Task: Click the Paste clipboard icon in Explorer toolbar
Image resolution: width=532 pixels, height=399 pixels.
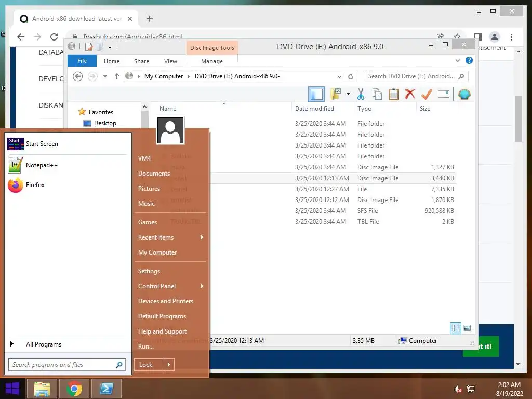Action: point(394,94)
